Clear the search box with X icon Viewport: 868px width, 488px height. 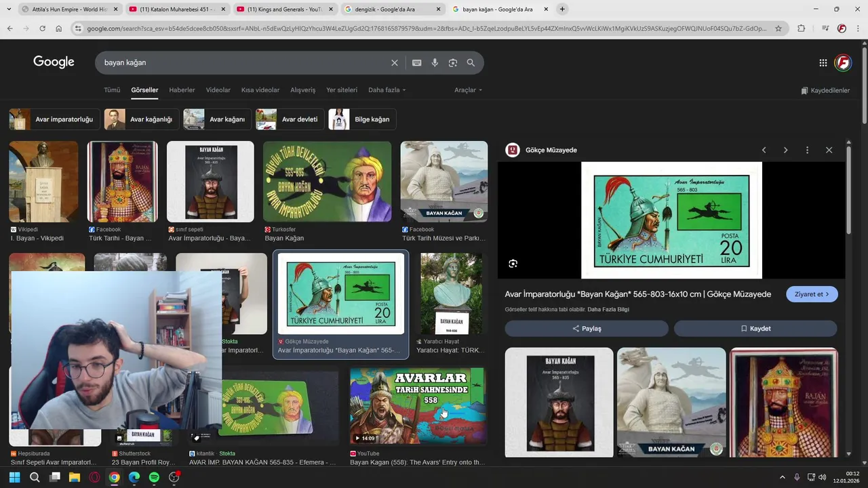(395, 62)
